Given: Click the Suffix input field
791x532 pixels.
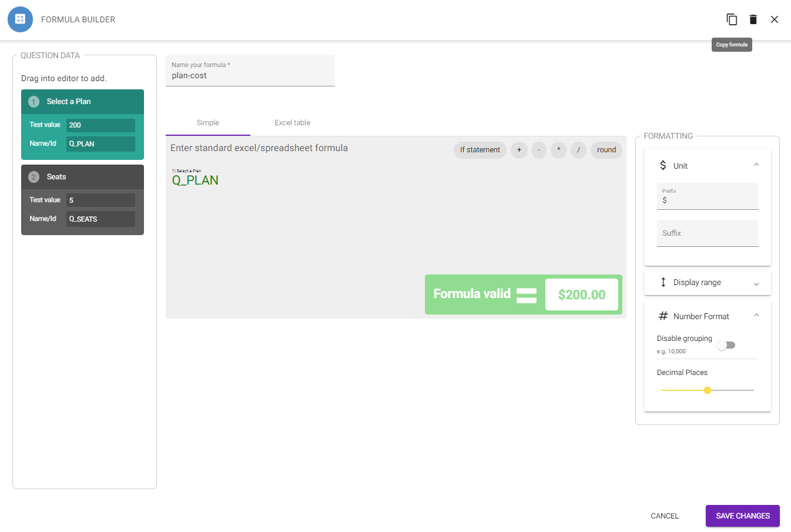Looking at the screenshot, I should click(x=708, y=233).
